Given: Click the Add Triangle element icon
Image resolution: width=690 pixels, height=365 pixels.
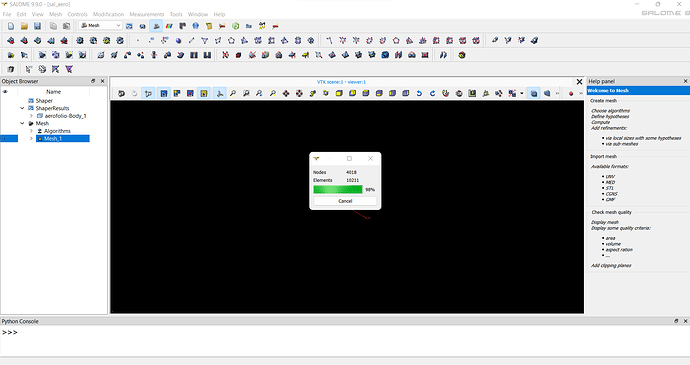Looking at the screenshot, I should click(205, 41).
